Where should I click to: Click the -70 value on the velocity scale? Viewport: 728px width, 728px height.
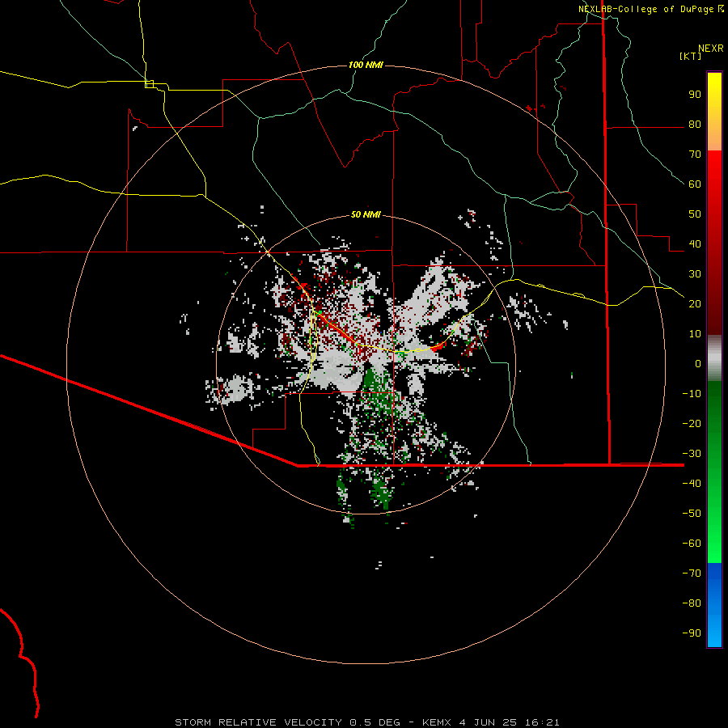coord(692,573)
